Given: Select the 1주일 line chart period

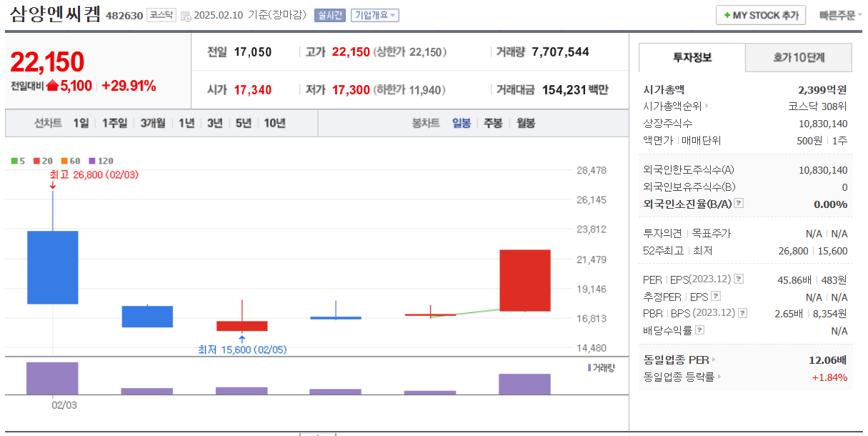Looking at the screenshot, I should (x=114, y=123).
